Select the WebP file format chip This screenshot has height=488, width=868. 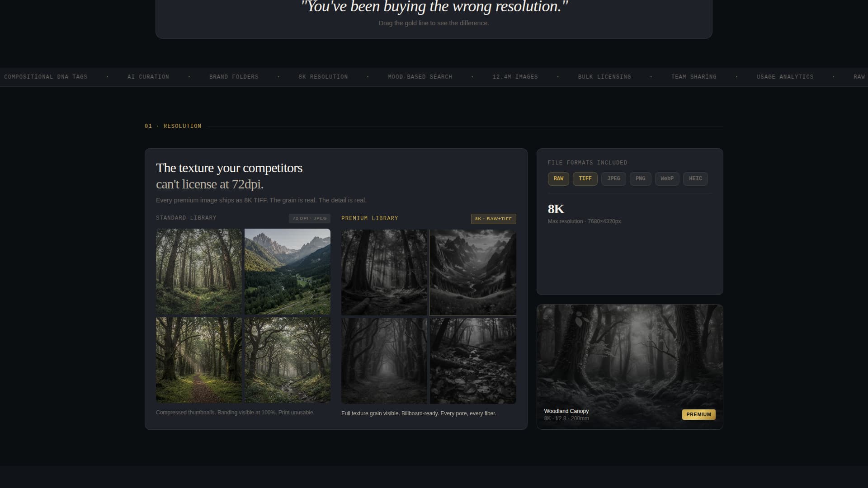(x=667, y=178)
